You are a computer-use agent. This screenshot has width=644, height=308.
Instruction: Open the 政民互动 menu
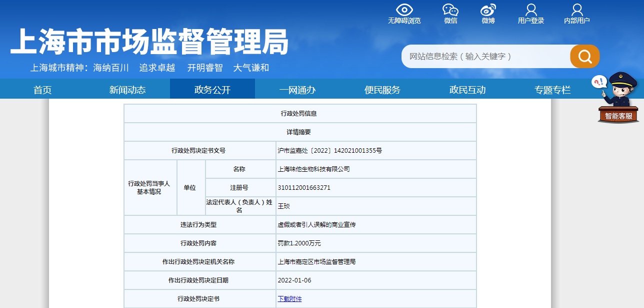(467, 90)
